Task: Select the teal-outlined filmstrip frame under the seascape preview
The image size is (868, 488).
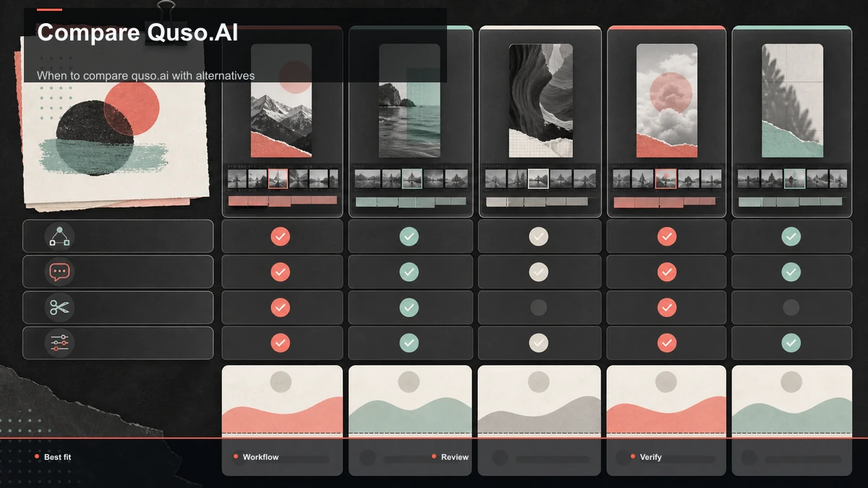Action: point(412,179)
